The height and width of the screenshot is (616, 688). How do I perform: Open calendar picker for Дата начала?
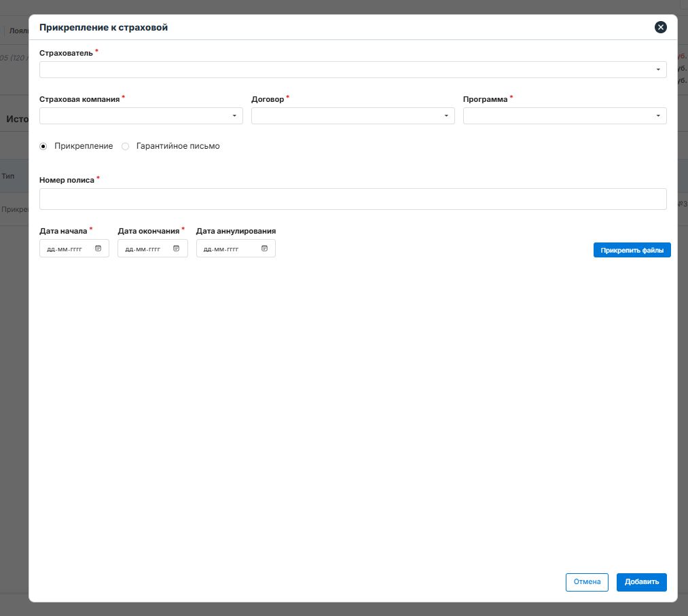(98, 249)
